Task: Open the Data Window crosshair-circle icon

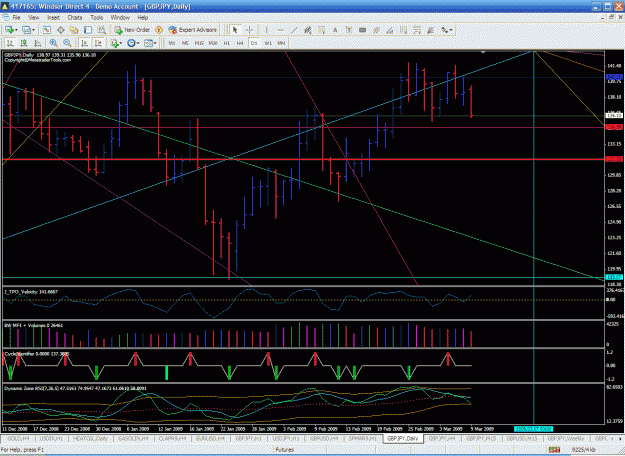Action: coord(61,30)
